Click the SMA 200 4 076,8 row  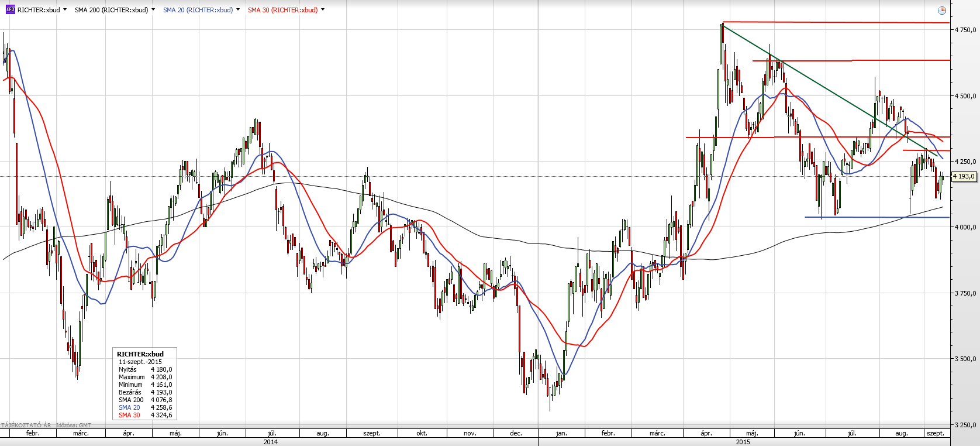[145, 400]
